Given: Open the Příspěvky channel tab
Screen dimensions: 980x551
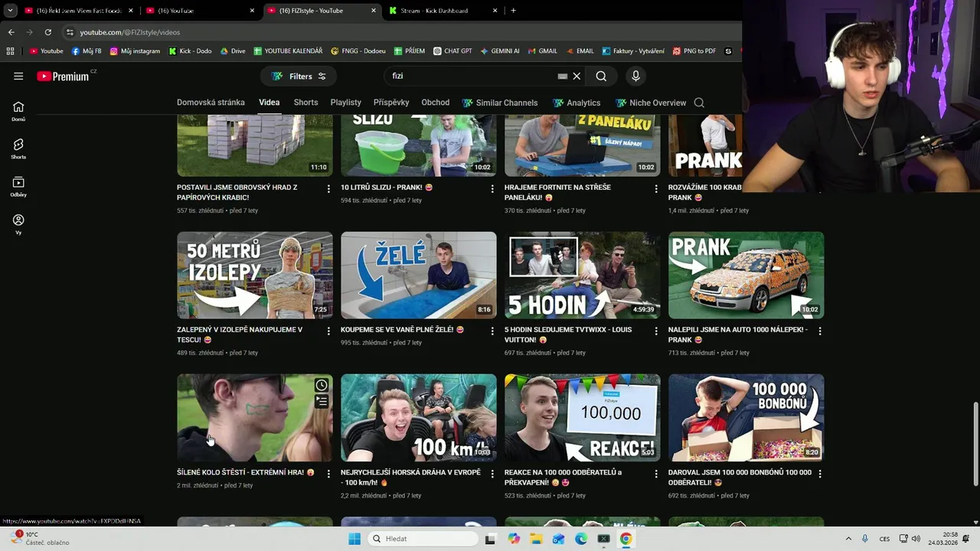Looking at the screenshot, I should pyautogui.click(x=391, y=103).
